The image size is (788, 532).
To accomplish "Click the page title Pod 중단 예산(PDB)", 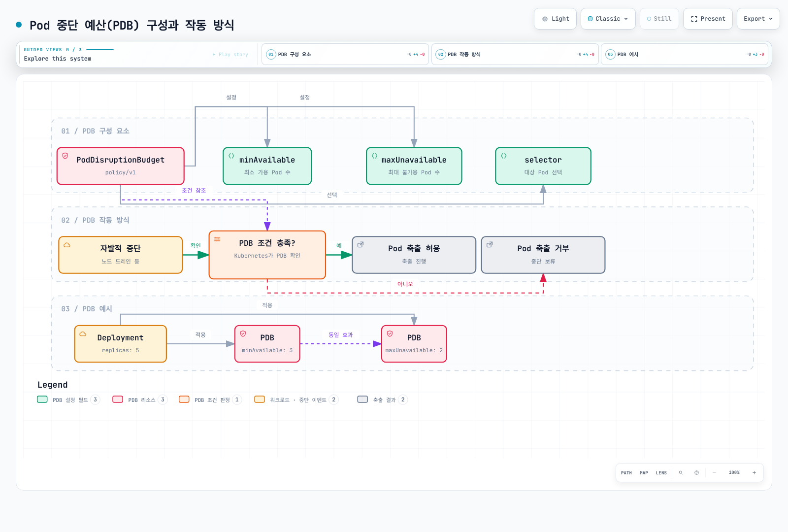I will [x=131, y=25].
